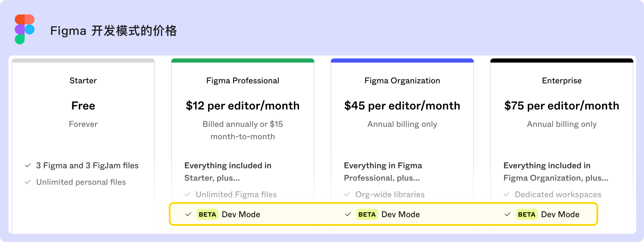Click BETA badge in Enterprise column
644x242 pixels.
[526, 214]
